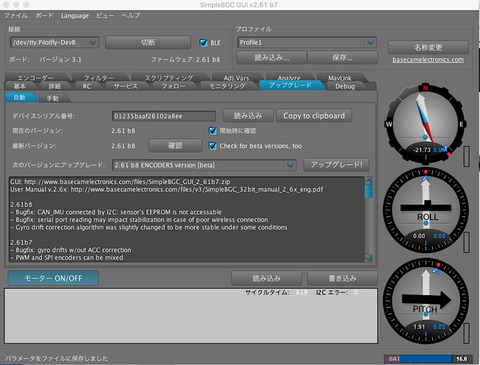Image resolution: width=480 pixels, height=365 pixels.
Task: Click the compass heading gauge
Action: pos(425,123)
